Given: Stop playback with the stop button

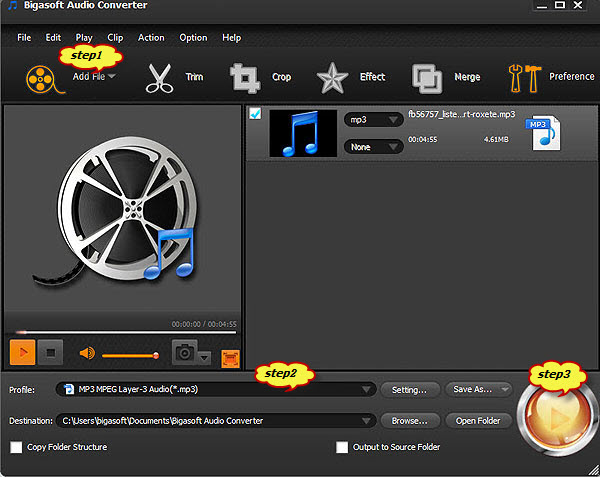Looking at the screenshot, I should 51,352.
